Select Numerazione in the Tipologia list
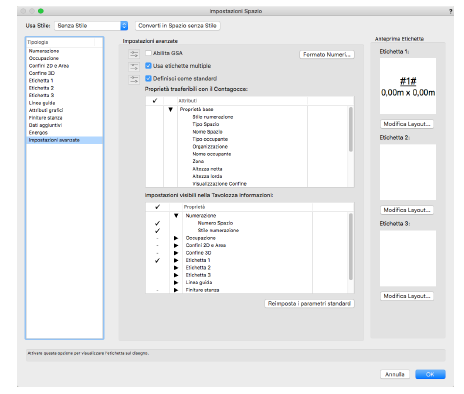Image resolution: width=464 pixels, height=394 pixels. click(x=64, y=51)
